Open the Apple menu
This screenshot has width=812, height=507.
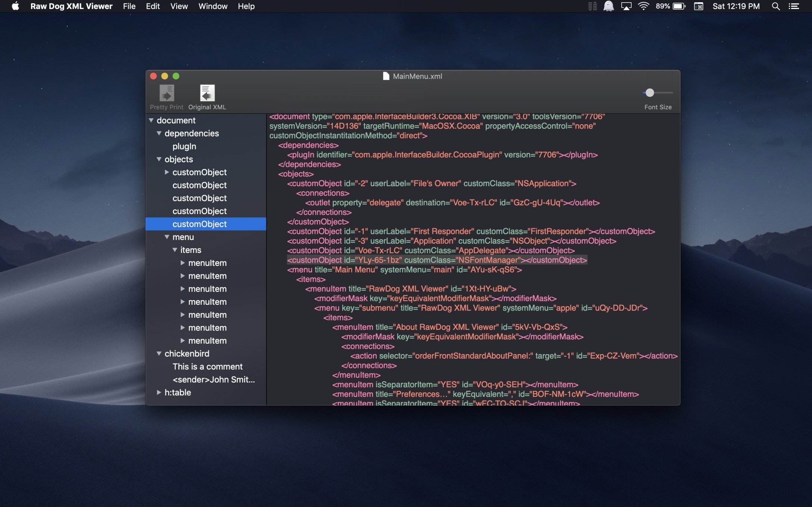point(15,6)
